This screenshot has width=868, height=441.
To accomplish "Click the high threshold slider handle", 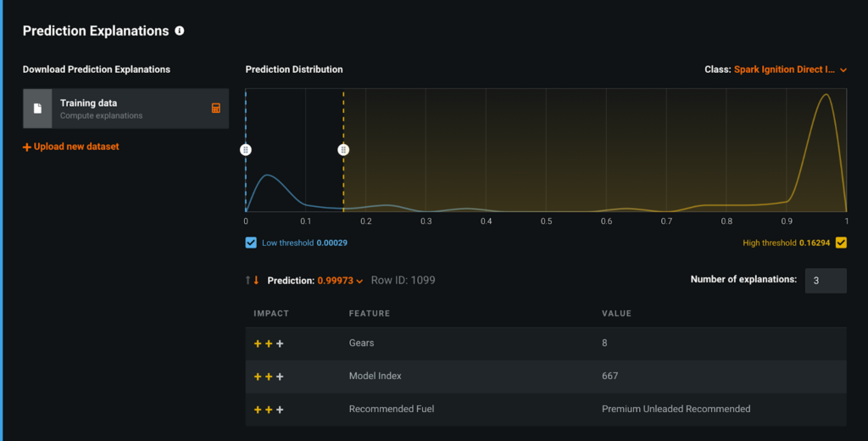I will [x=343, y=149].
